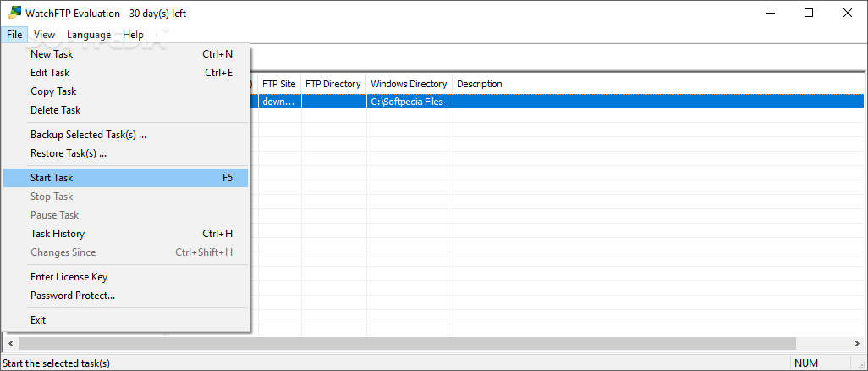
Task: Click NUM indicator in status bar
Action: point(806,363)
